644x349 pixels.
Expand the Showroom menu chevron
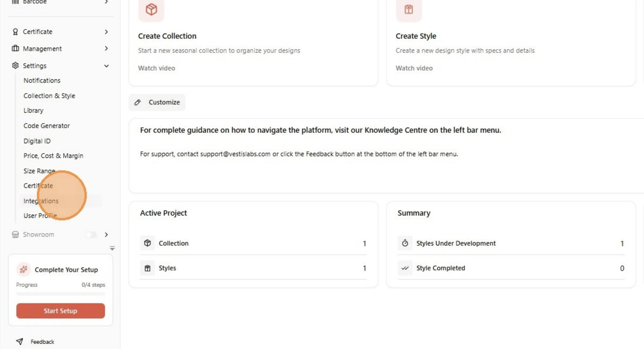pyautogui.click(x=106, y=235)
